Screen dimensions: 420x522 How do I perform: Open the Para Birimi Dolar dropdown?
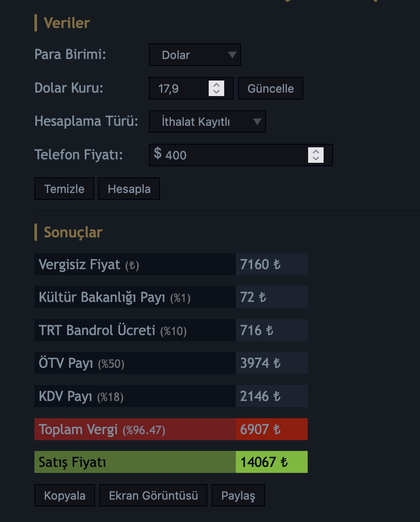195,55
